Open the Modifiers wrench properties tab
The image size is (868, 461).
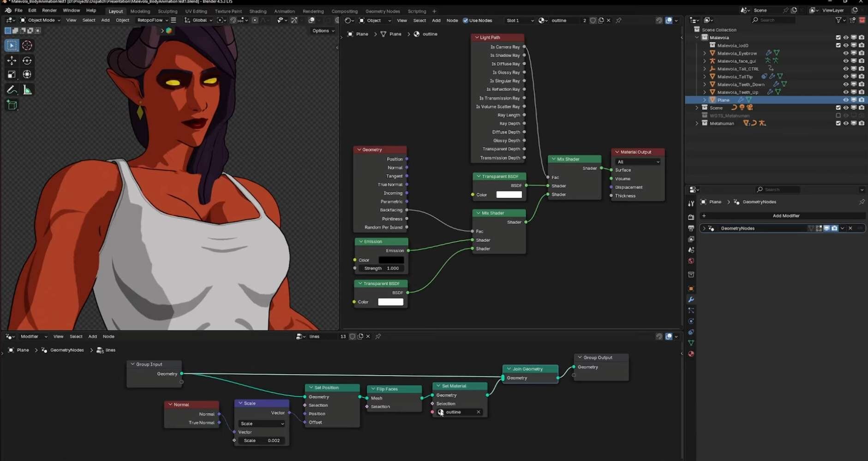pyautogui.click(x=691, y=299)
